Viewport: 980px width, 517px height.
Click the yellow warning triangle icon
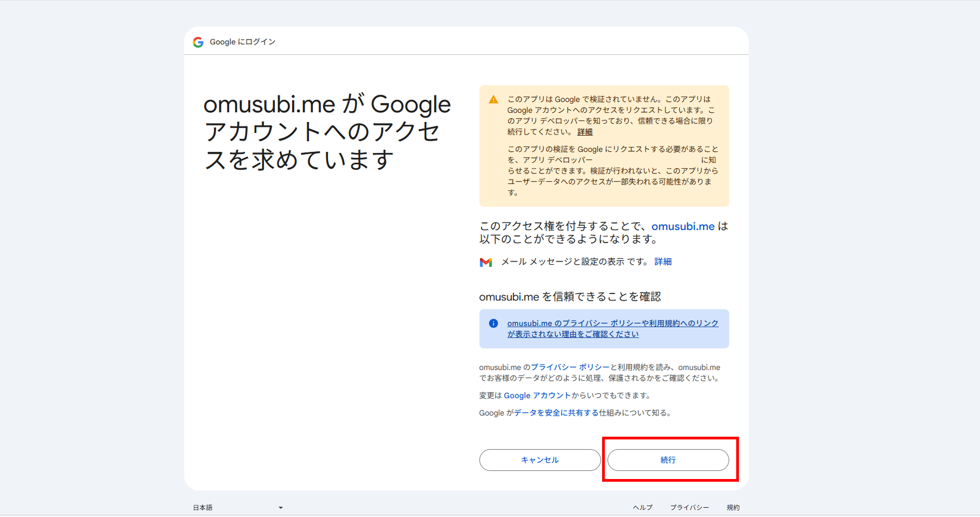point(494,99)
